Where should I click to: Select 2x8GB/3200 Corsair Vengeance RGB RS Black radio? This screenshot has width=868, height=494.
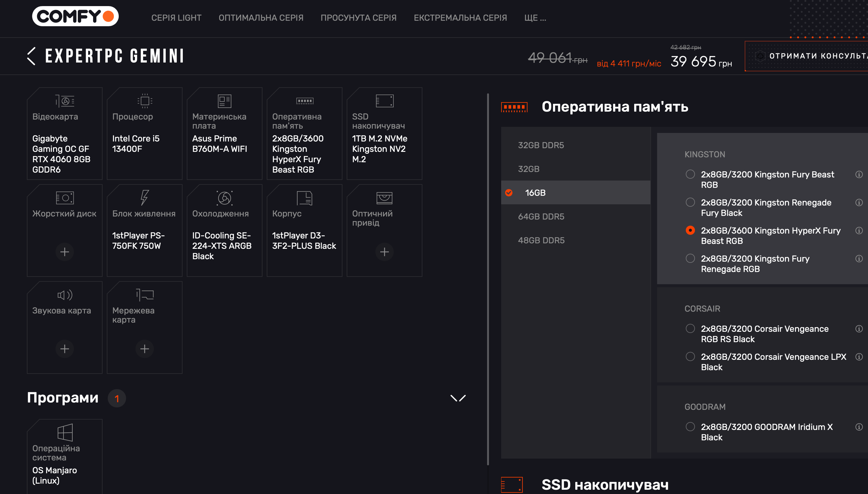coord(690,328)
